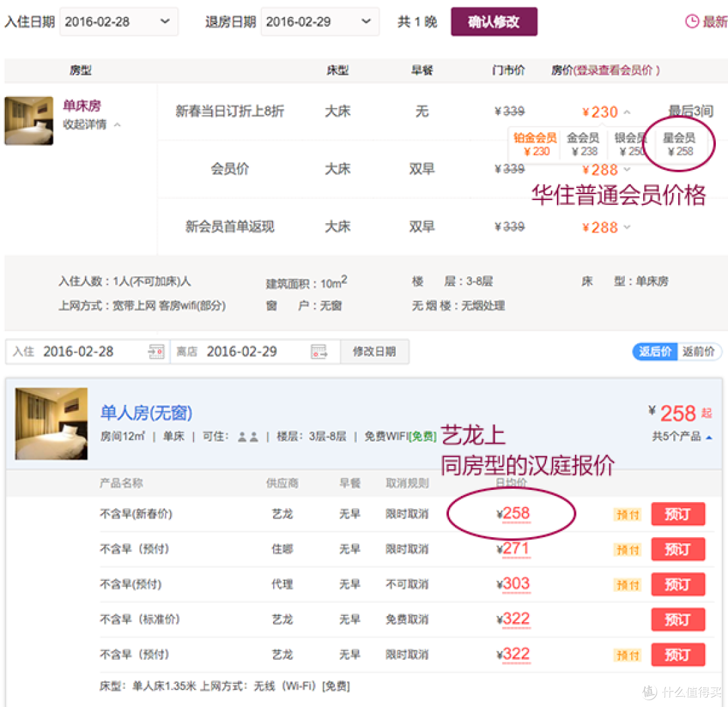Click the ¥271 daily price

(x=514, y=549)
